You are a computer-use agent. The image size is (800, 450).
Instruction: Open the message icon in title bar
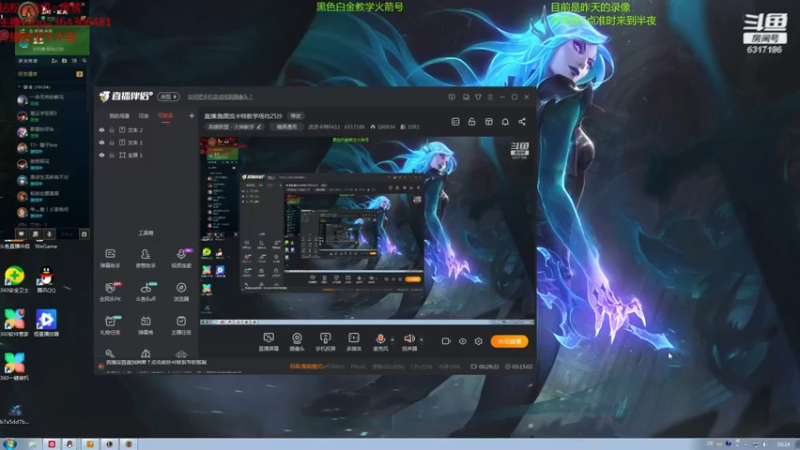(x=466, y=97)
